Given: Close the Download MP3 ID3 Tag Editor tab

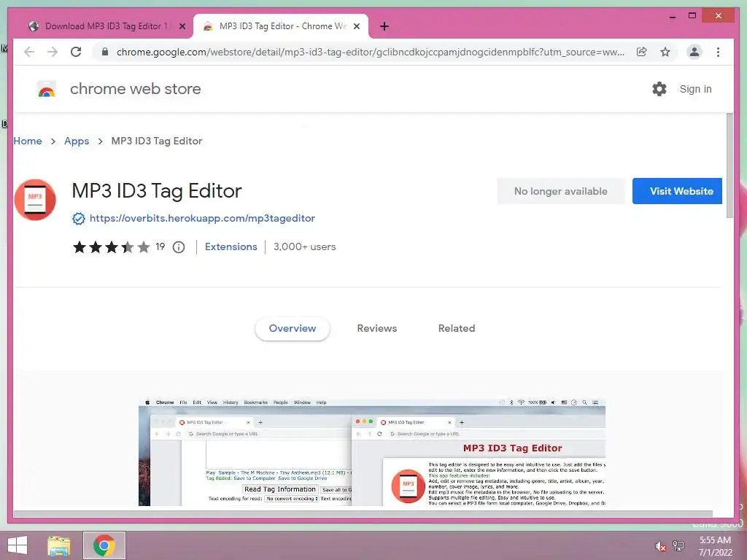Looking at the screenshot, I should pos(182,27).
